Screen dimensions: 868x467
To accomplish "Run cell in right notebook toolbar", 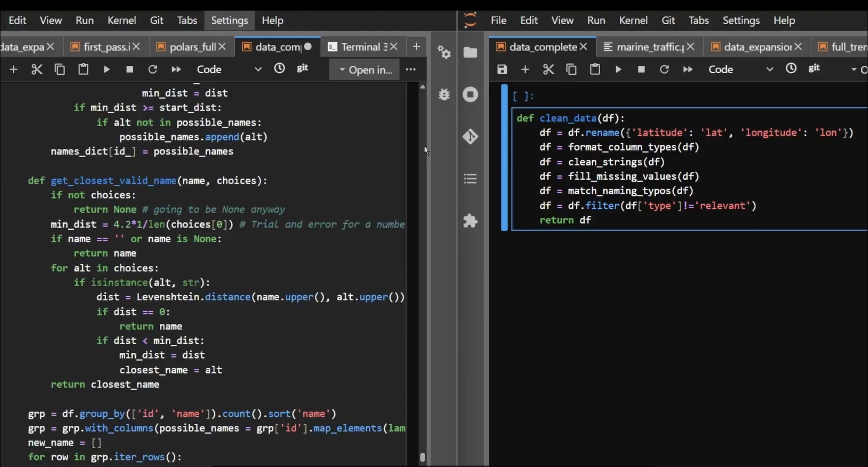I will click(x=618, y=69).
